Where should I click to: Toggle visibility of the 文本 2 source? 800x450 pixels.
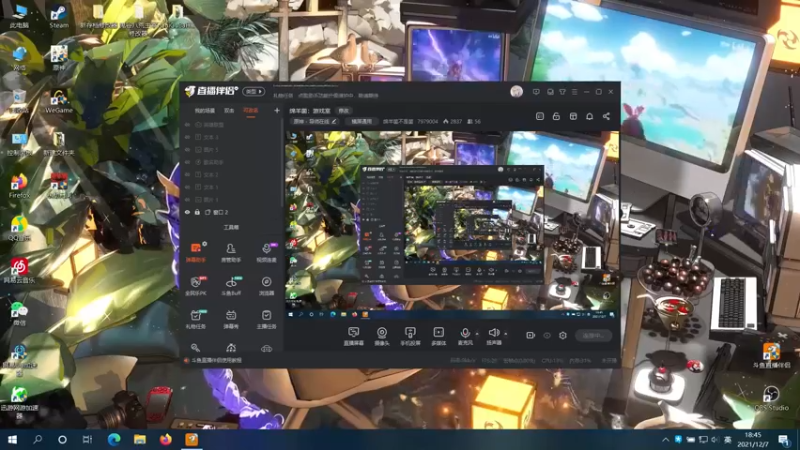(x=187, y=174)
